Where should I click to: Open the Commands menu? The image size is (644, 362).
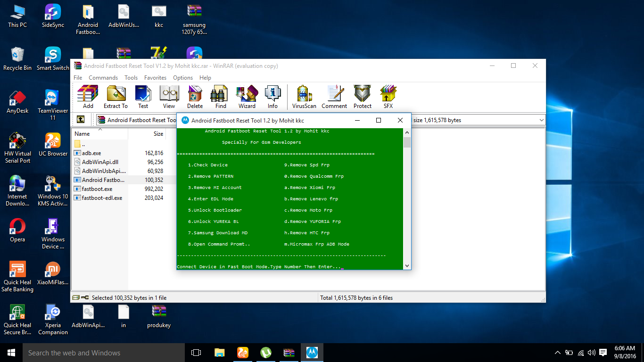pos(103,78)
